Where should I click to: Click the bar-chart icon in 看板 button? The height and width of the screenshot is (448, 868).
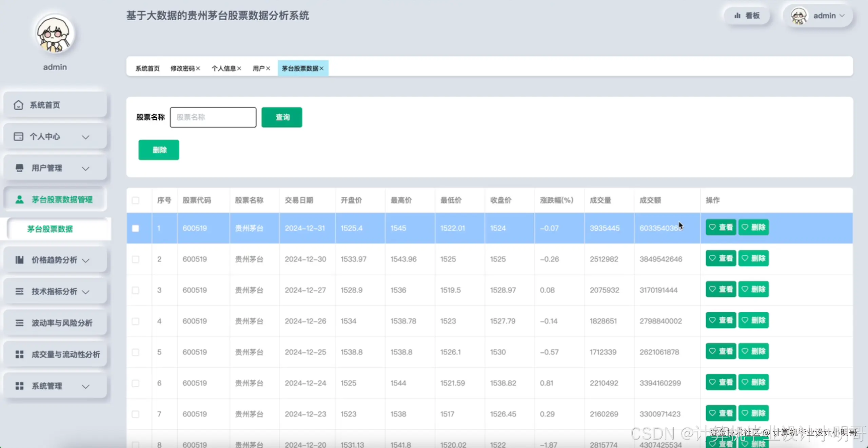(737, 16)
